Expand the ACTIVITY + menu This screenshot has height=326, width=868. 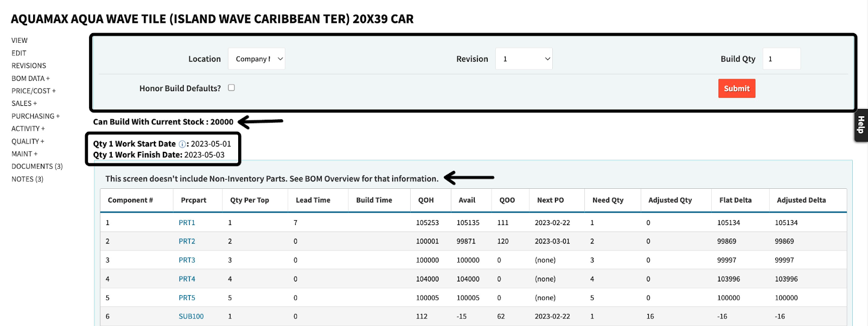[28, 129]
